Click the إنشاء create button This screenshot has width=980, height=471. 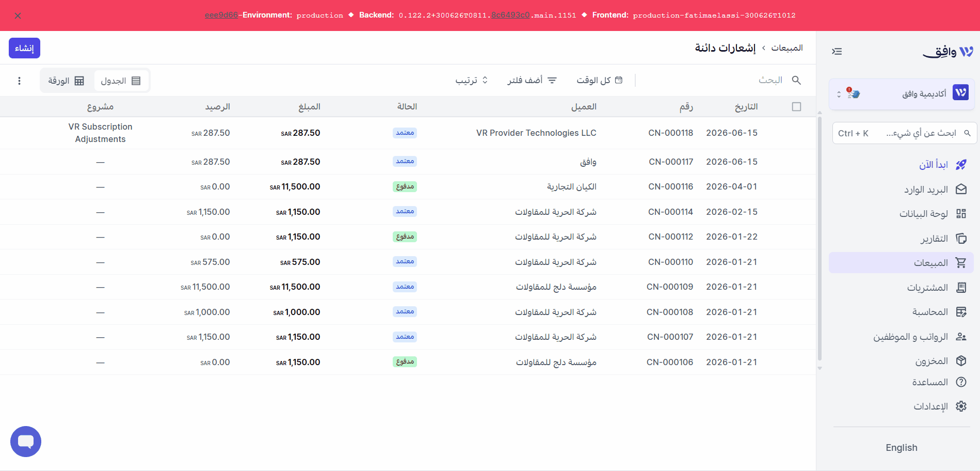coord(24,48)
